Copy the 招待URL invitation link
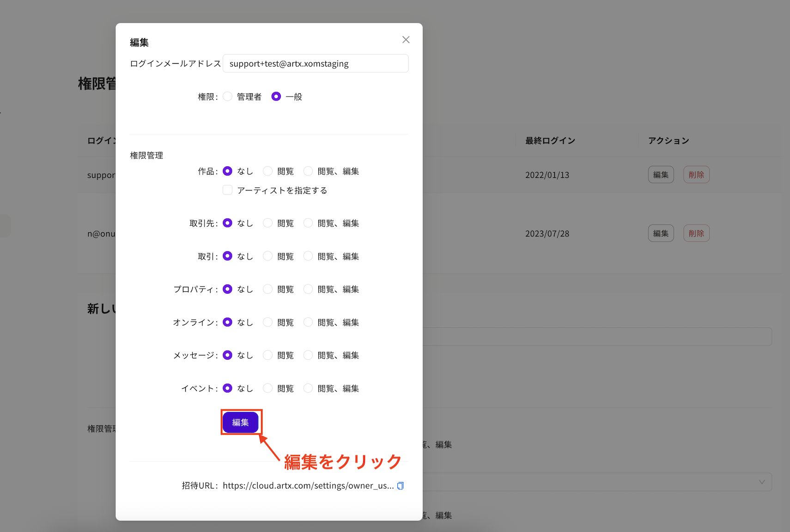 tap(400, 485)
